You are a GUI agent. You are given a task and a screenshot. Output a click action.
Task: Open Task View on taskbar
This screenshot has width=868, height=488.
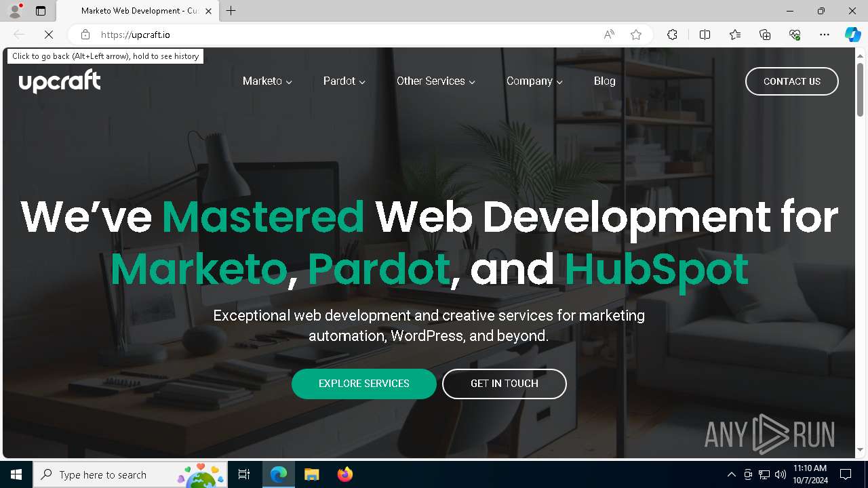(244, 474)
